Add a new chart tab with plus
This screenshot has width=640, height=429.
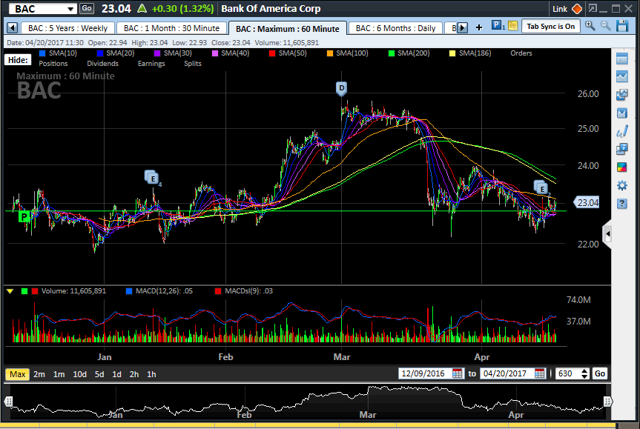click(479, 27)
